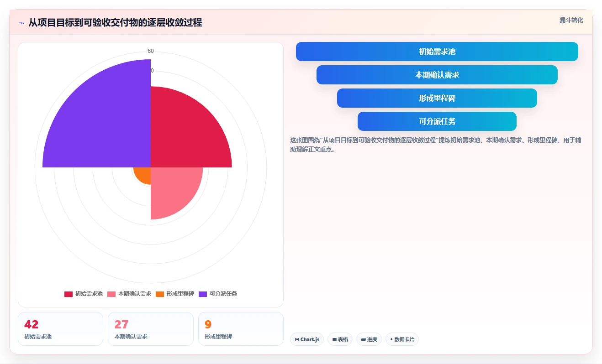Toggle the 初始需求池 legend entry
The image size is (602, 364).
(84, 294)
